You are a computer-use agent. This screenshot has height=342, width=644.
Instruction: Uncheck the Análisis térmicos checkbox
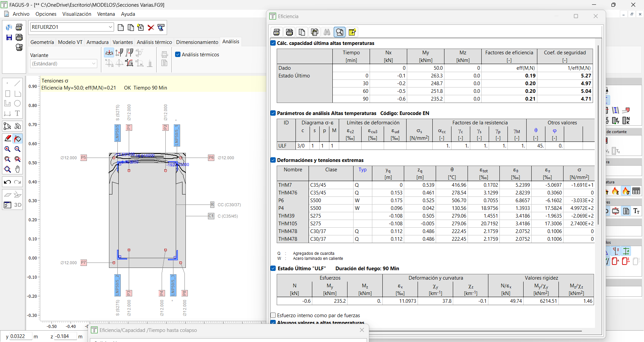point(178,54)
